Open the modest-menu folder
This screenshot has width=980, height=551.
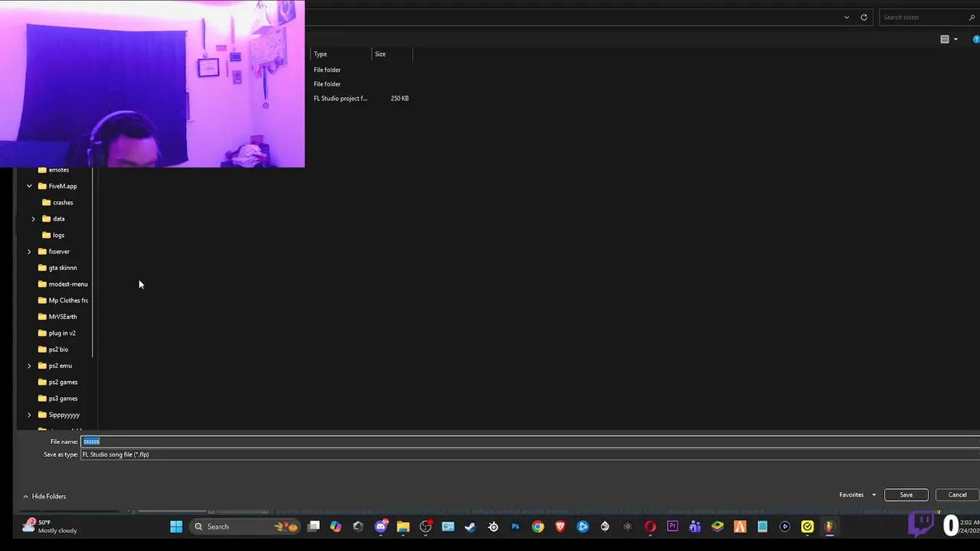63,284
